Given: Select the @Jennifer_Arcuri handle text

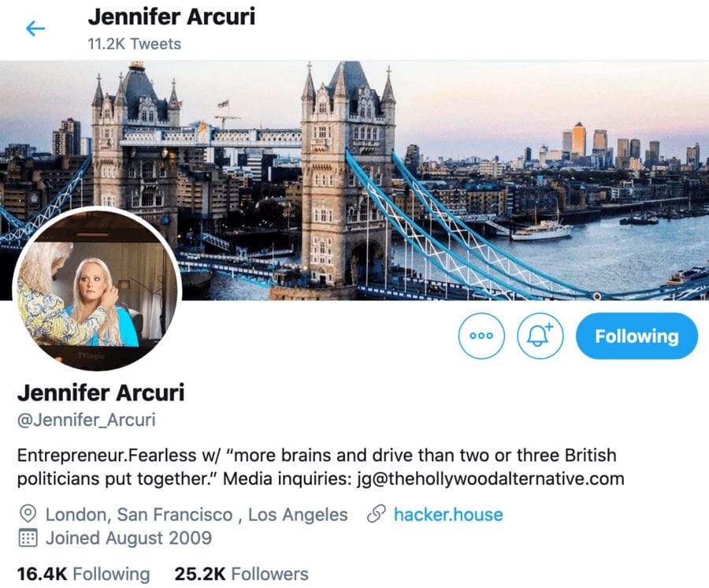Looking at the screenshot, I should (87, 420).
